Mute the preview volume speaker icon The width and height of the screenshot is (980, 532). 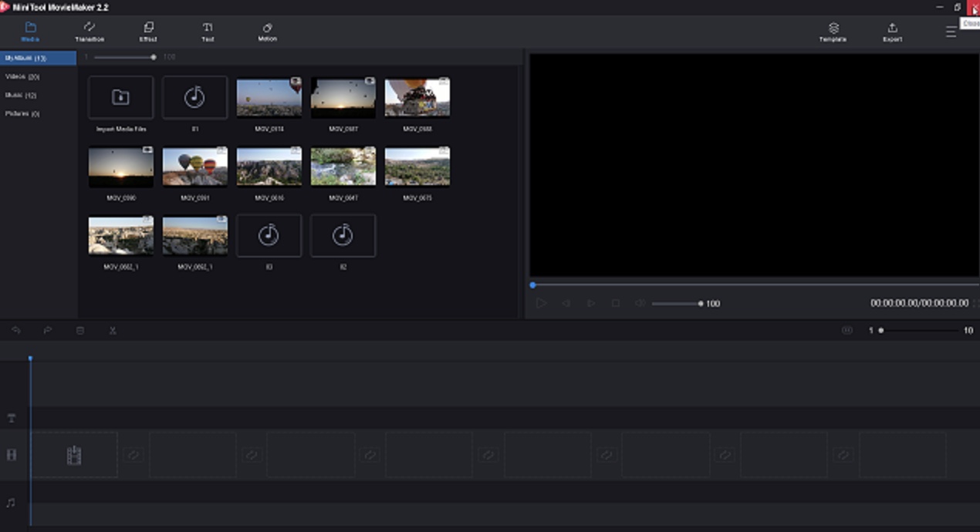click(640, 304)
